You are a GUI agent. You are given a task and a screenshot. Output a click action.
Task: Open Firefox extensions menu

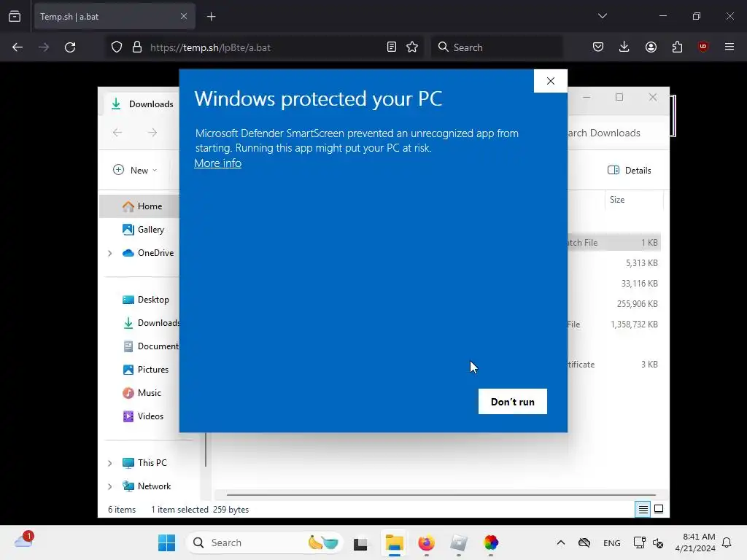click(x=677, y=47)
